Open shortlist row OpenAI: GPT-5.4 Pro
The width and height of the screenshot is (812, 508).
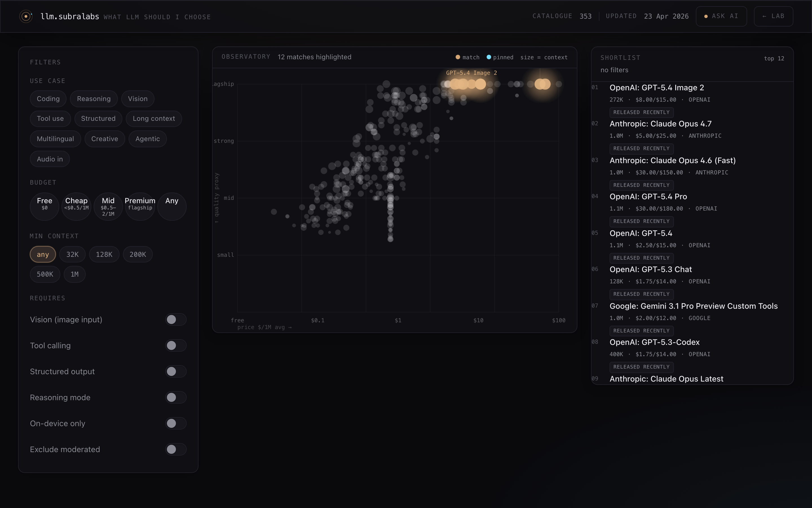(692, 209)
